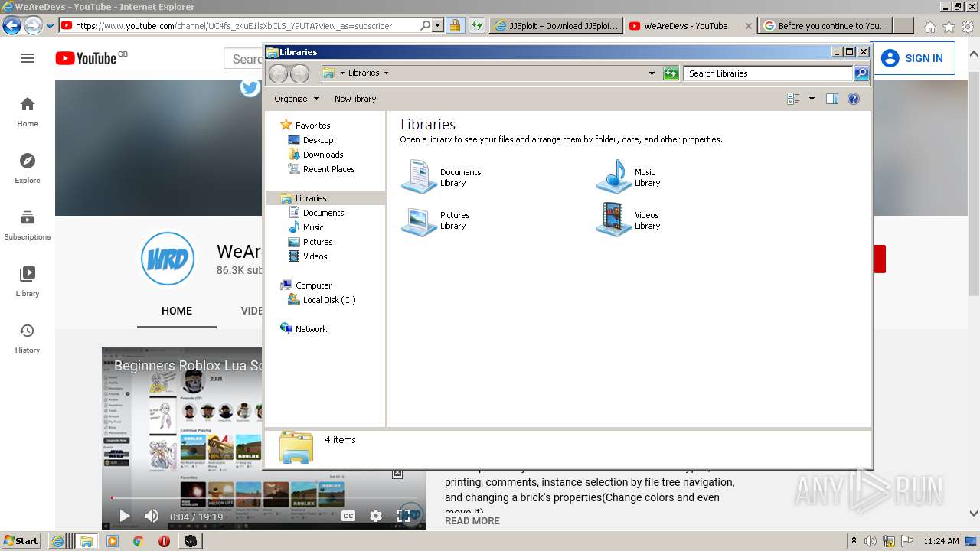Open Music library in main pane
Screen dimensions: 980x551
click(628, 177)
